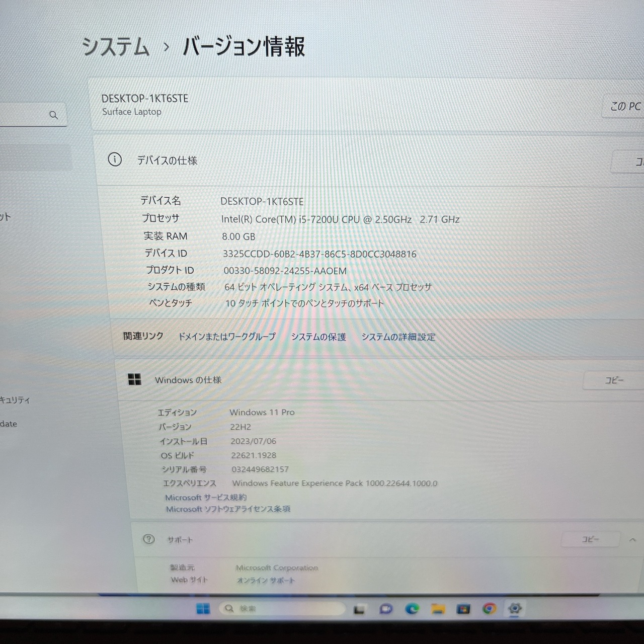Collapse the サポート section chevron
Screen dimensions: 644x644
(x=632, y=540)
